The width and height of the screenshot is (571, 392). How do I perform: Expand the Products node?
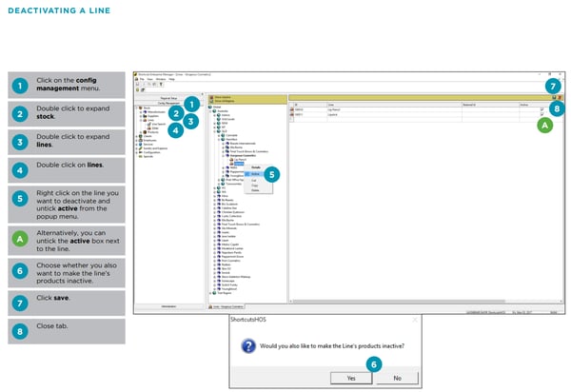(x=141, y=132)
